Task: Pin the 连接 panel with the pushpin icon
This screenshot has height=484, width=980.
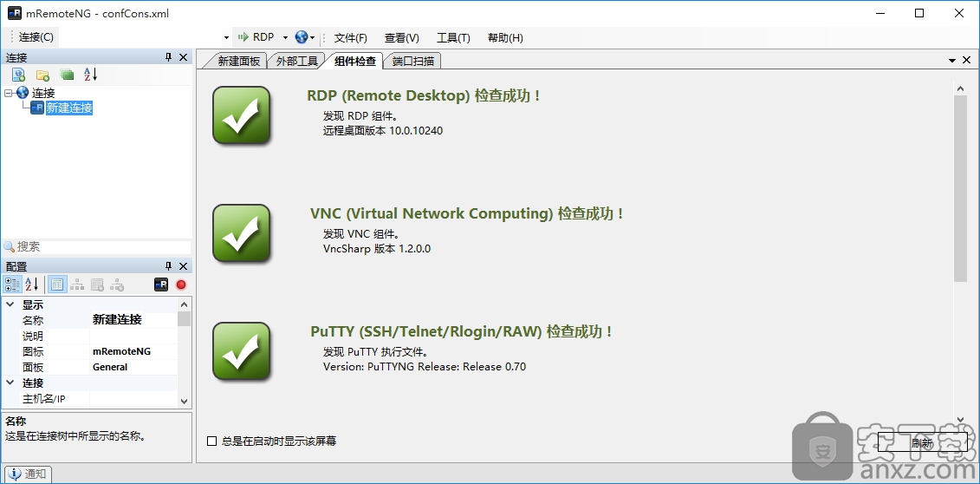Action: (168, 57)
